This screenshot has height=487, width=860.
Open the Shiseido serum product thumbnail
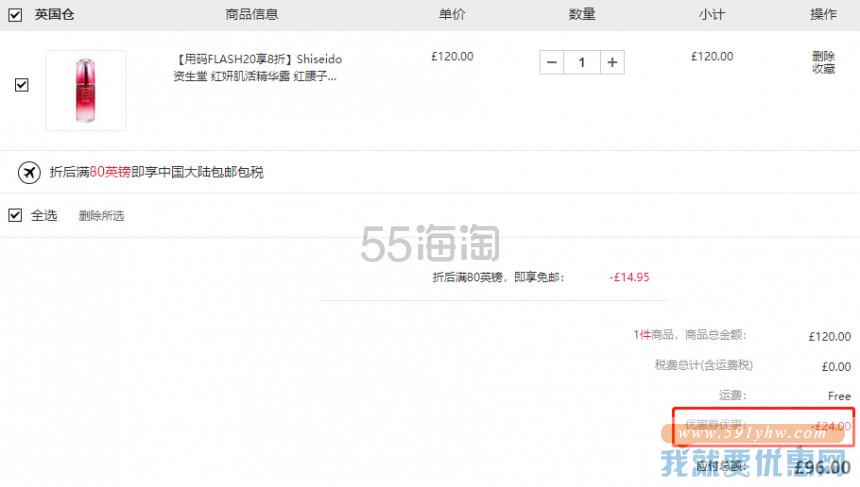[x=86, y=90]
